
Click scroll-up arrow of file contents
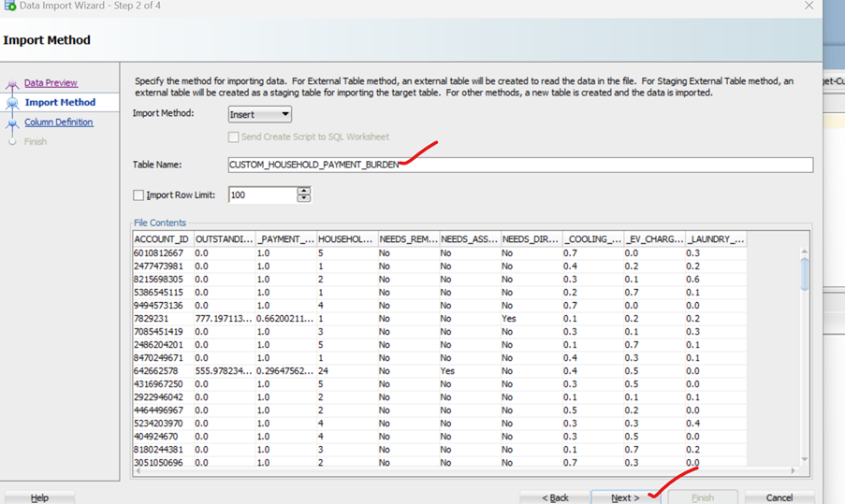point(805,252)
